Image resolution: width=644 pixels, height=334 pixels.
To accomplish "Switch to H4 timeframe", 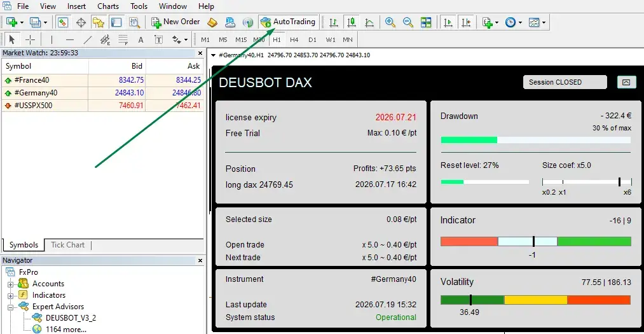I will coord(294,39).
